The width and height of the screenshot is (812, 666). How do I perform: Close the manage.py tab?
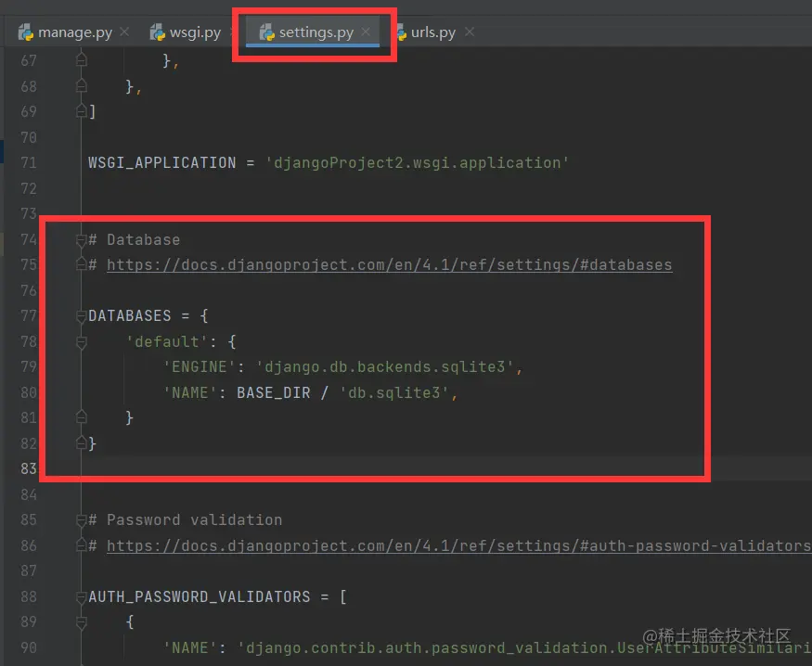click(x=124, y=32)
